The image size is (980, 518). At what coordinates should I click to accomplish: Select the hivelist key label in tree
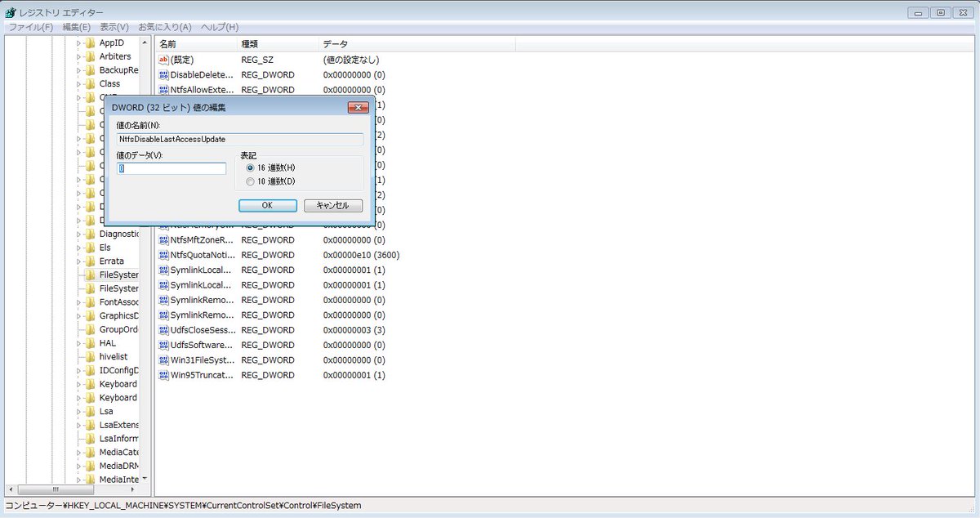[112, 357]
